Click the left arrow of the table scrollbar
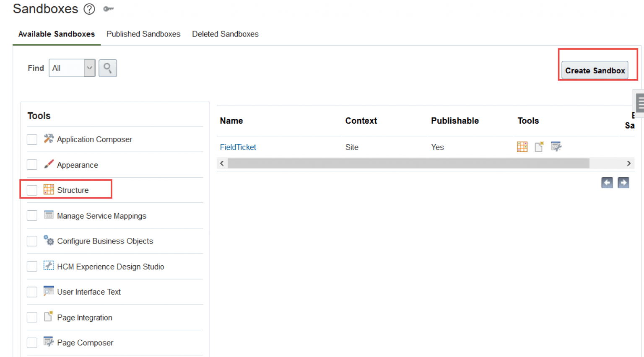The width and height of the screenshot is (644, 357). pos(222,163)
